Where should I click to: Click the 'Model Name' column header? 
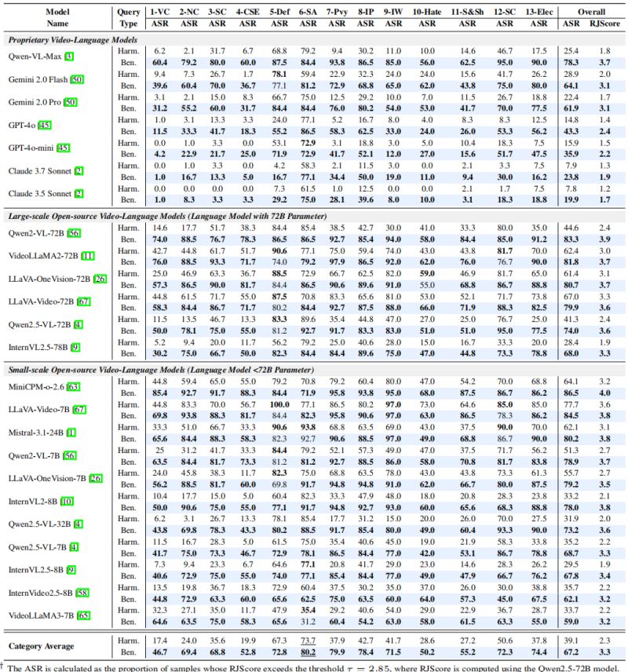point(57,17)
